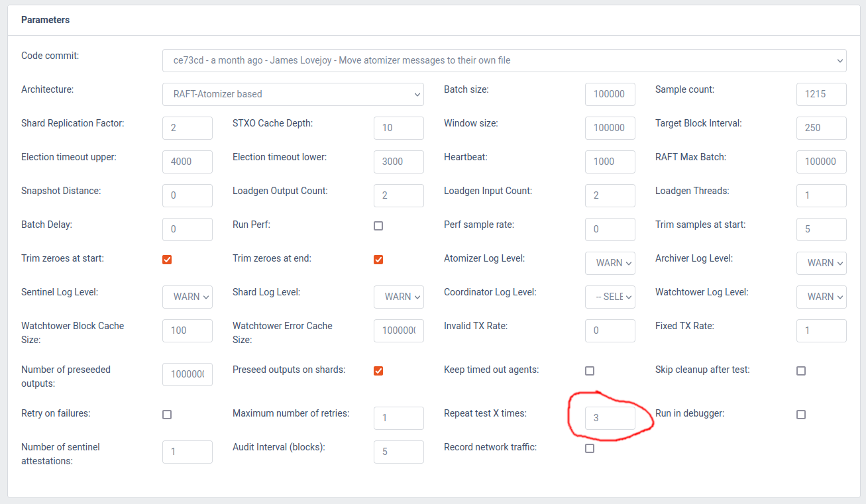Open the Code commit dropdown

(504, 60)
